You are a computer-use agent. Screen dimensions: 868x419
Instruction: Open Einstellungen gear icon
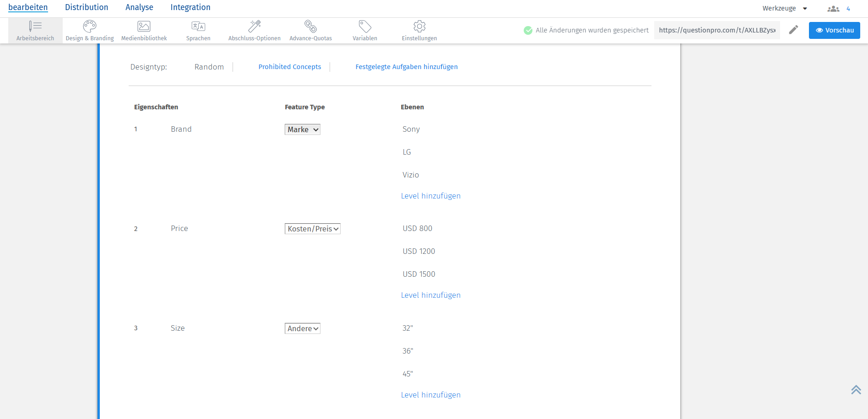(x=419, y=27)
